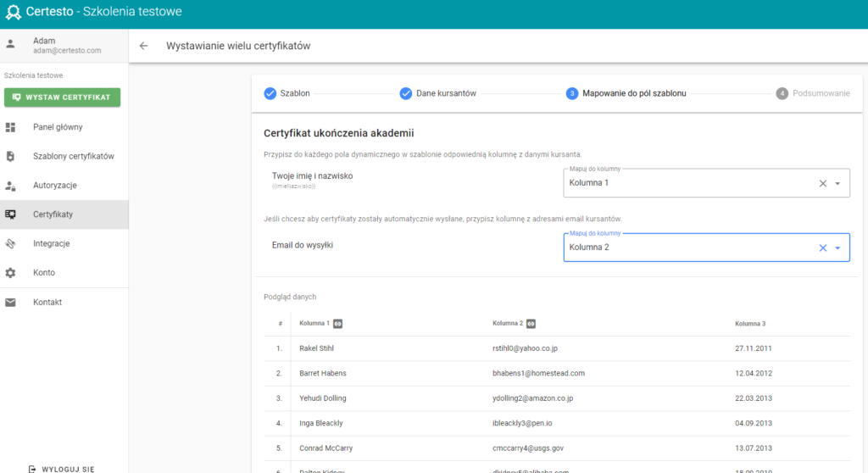Click the date 12.04.2012 cell
This screenshot has width=868, height=473.
(754, 373)
